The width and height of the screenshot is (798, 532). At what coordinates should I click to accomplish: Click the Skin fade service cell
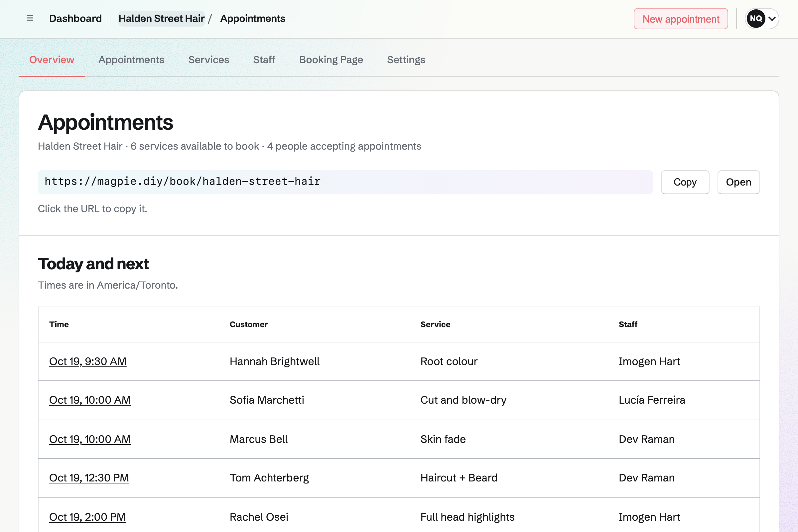coord(443,439)
